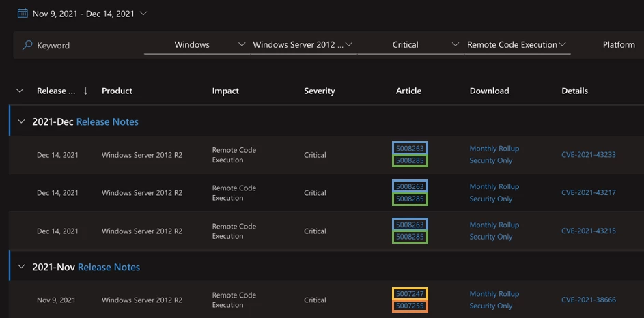This screenshot has height=318, width=644.
Task: Open CVE-2021-38666 details link
Action: (588, 300)
